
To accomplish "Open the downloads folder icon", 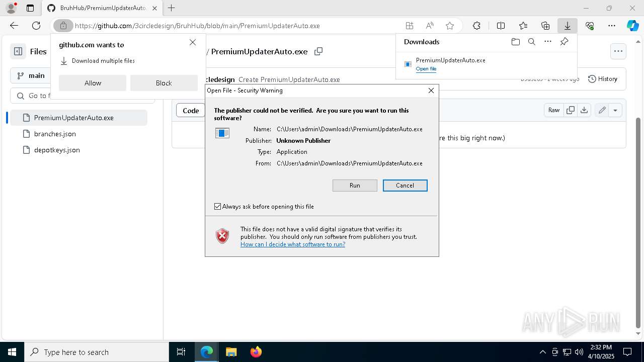I will coord(515,42).
